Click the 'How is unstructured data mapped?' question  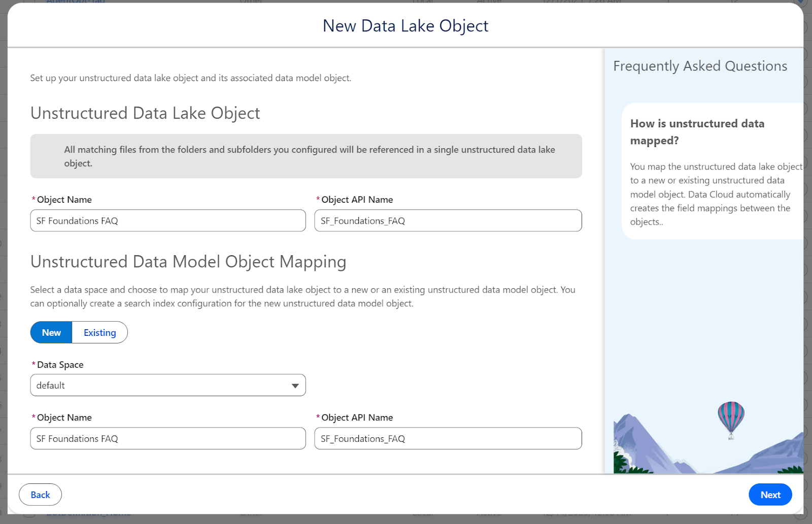(697, 132)
